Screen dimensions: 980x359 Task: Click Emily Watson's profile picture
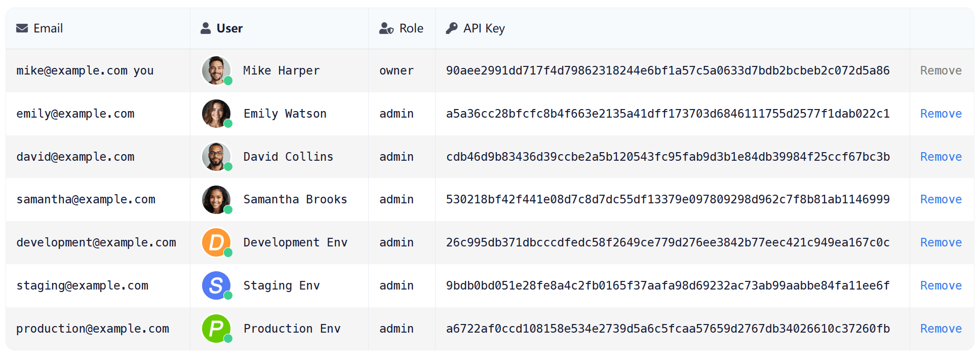(216, 114)
